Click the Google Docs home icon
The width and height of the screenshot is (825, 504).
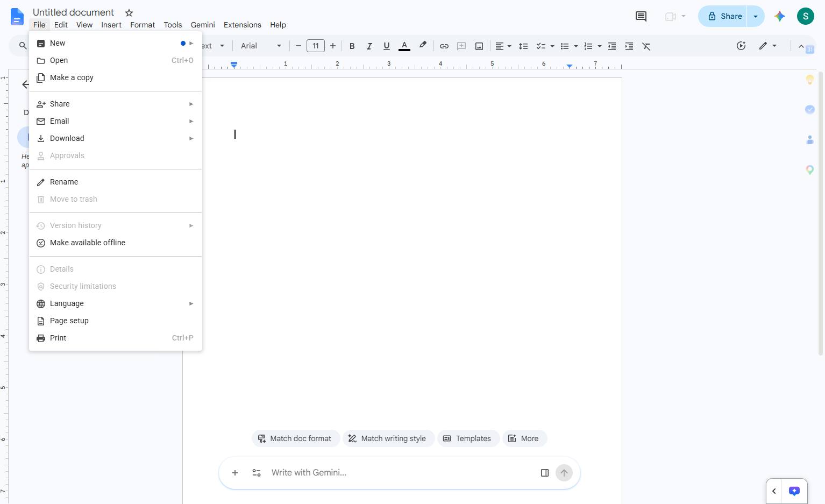click(17, 17)
